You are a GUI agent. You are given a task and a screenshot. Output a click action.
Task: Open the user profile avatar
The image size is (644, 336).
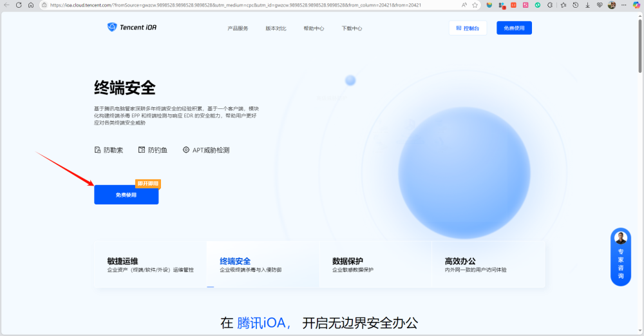612,5
